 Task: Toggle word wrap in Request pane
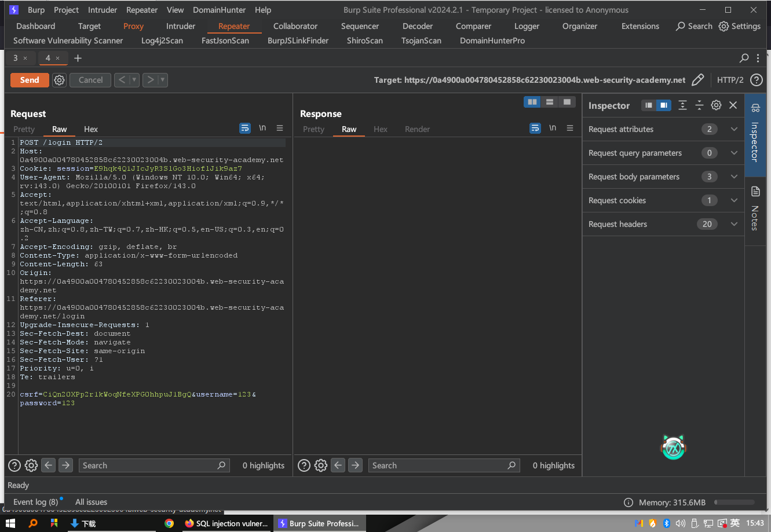[245, 129]
